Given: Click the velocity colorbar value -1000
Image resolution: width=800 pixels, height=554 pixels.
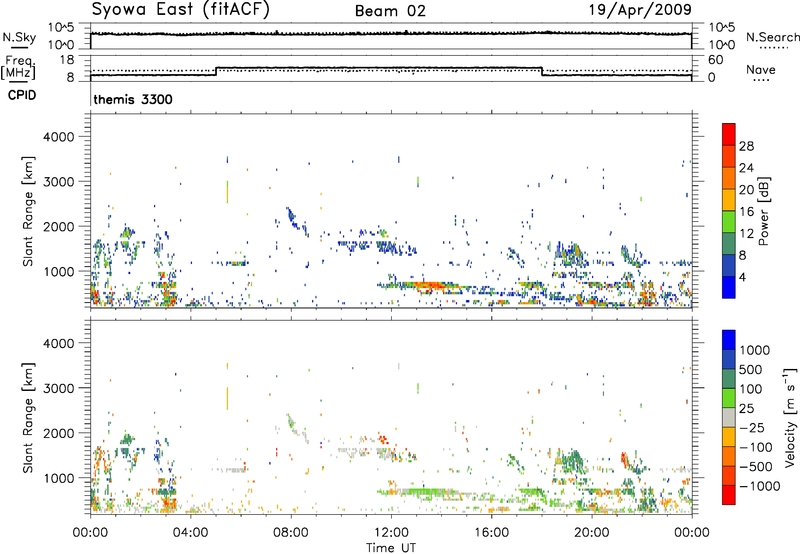Looking at the screenshot, I should 760,486.
